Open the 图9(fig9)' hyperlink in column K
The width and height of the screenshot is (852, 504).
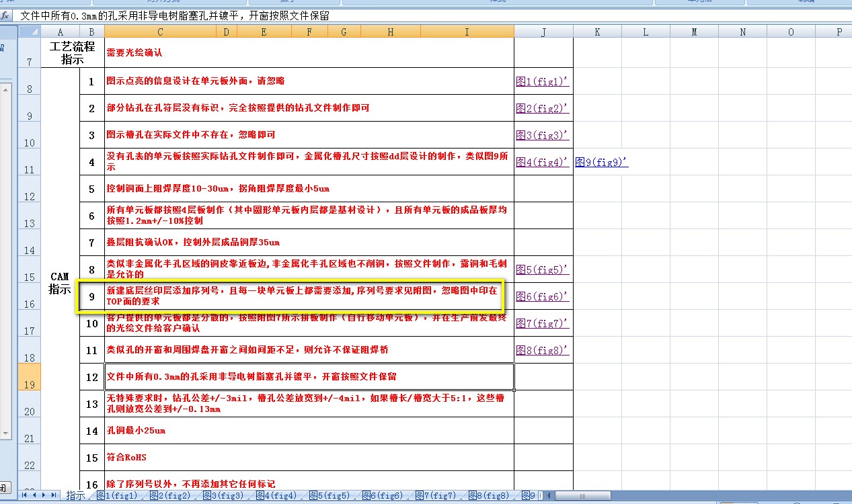(602, 162)
